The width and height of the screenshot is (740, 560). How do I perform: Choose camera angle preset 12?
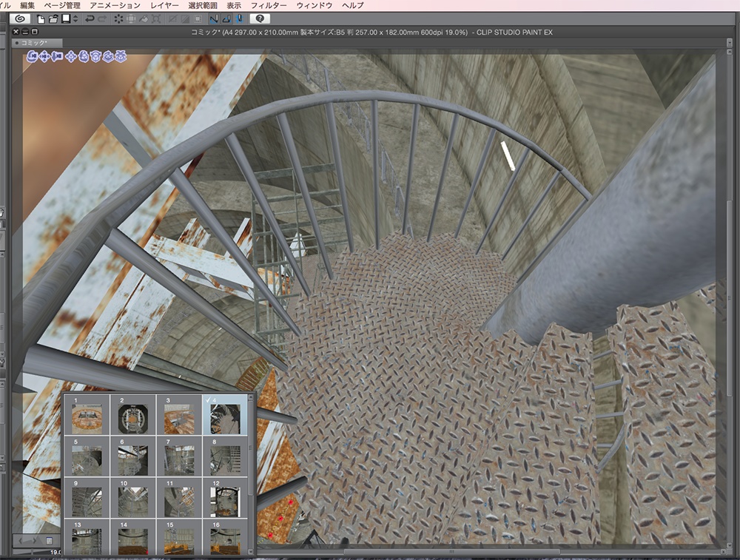point(225,498)
